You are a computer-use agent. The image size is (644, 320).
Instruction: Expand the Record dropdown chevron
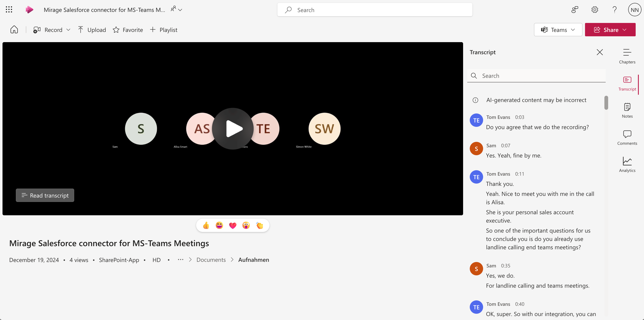(x=68, y=30)
